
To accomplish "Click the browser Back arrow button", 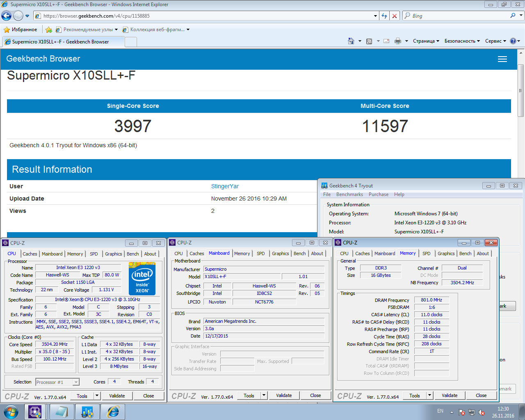I will pos(6,16).
